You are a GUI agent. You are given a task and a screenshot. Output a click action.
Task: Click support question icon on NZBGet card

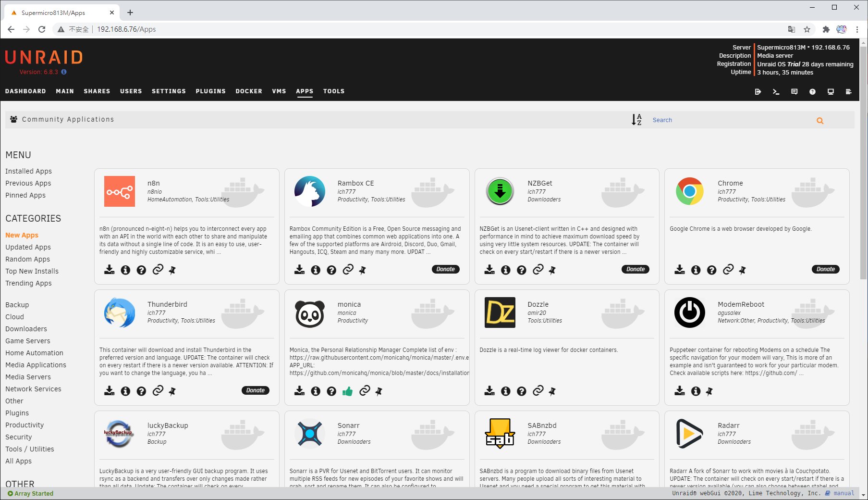(x=522, y=270)
